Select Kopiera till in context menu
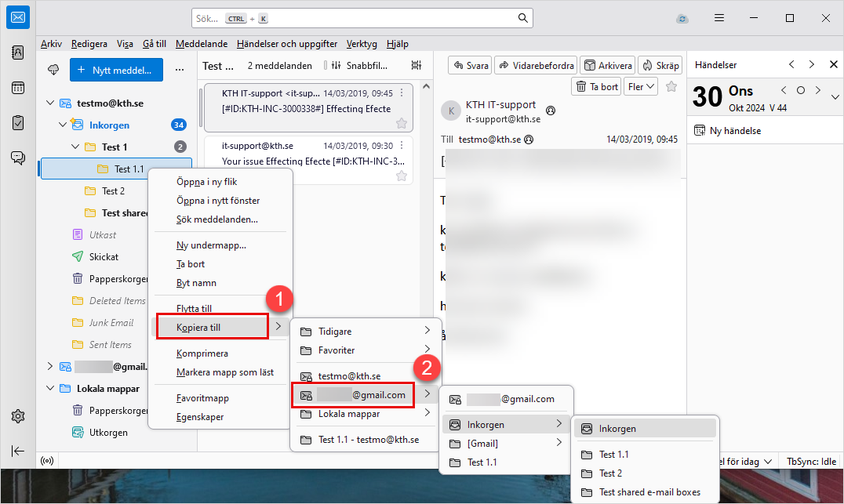The width and height of the screenshot is (844, 504). [212, 325]
